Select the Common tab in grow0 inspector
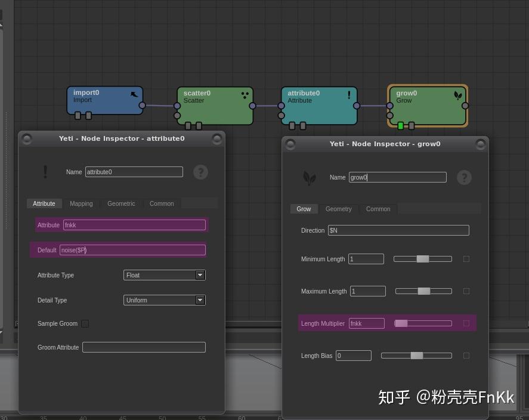 (378, 209)
